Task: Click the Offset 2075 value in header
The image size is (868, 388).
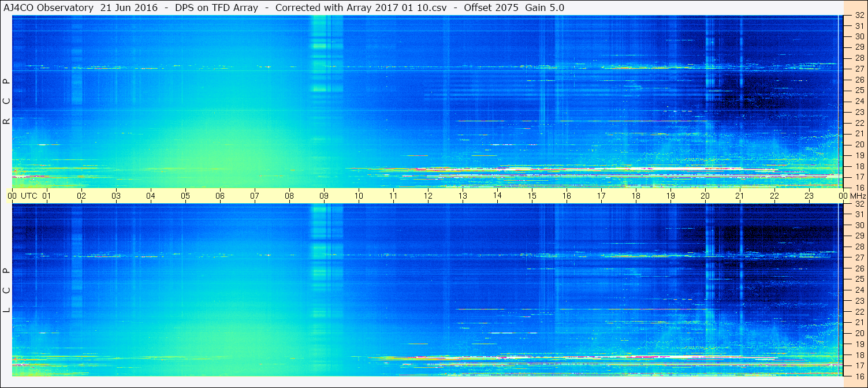Action: pyautogui.click(x=491, y=8)
